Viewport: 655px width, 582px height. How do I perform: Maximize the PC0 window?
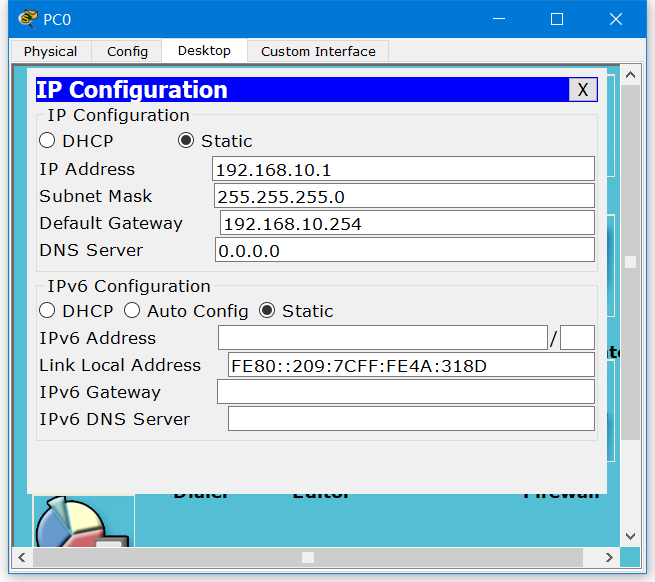(x=557, y=19)
